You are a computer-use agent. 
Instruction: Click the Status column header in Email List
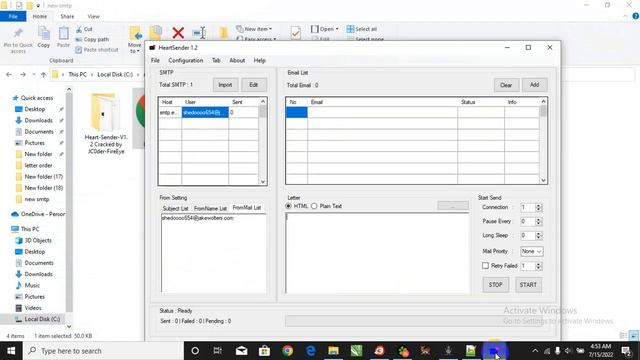click(481, 102)
